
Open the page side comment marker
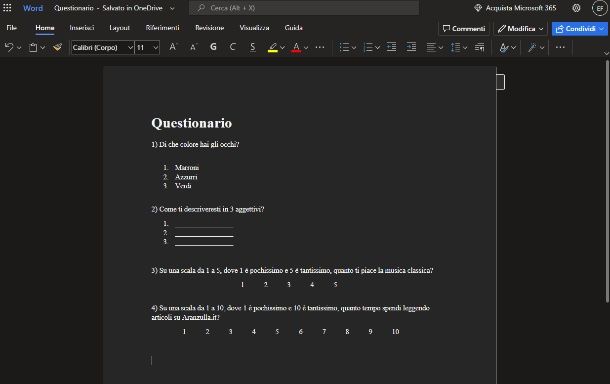[501, 82]
